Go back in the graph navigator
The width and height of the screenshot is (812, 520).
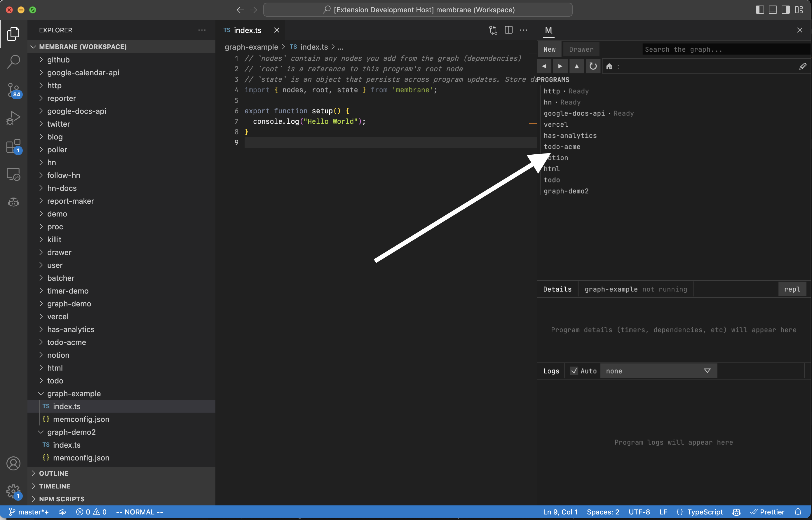pos(544,66)
